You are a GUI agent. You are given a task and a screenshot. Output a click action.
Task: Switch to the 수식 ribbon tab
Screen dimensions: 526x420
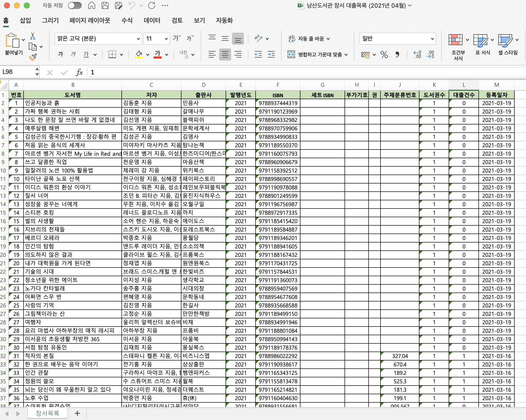[127, 20]
